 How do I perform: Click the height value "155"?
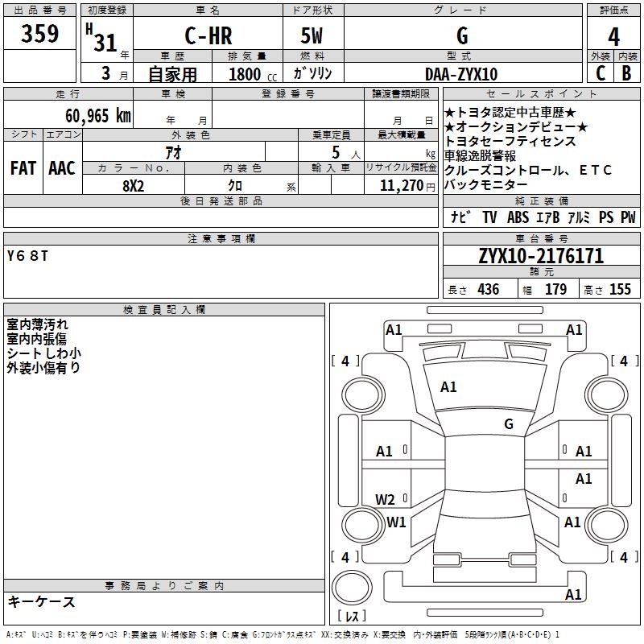(620, 289)
